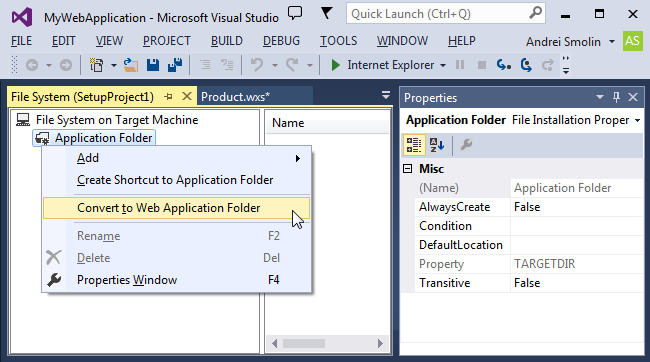Select the Application Folder tree node

(103, 138)
